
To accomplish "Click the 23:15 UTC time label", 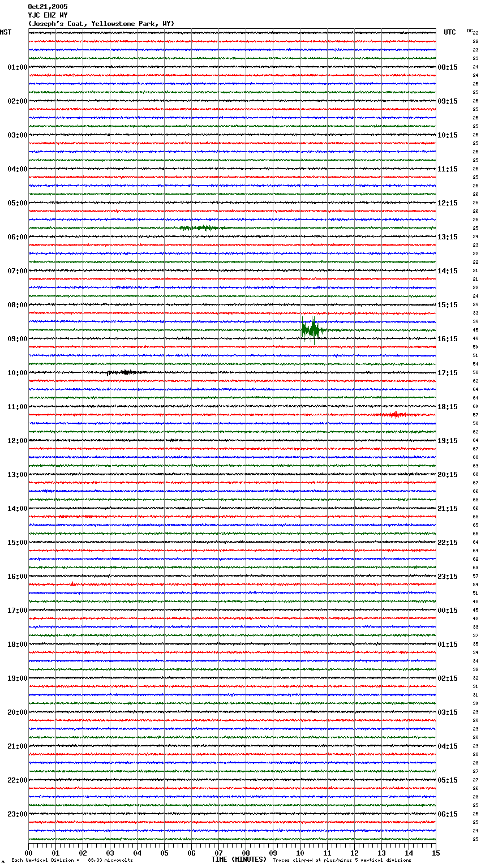I will click(x=448, y=577).
